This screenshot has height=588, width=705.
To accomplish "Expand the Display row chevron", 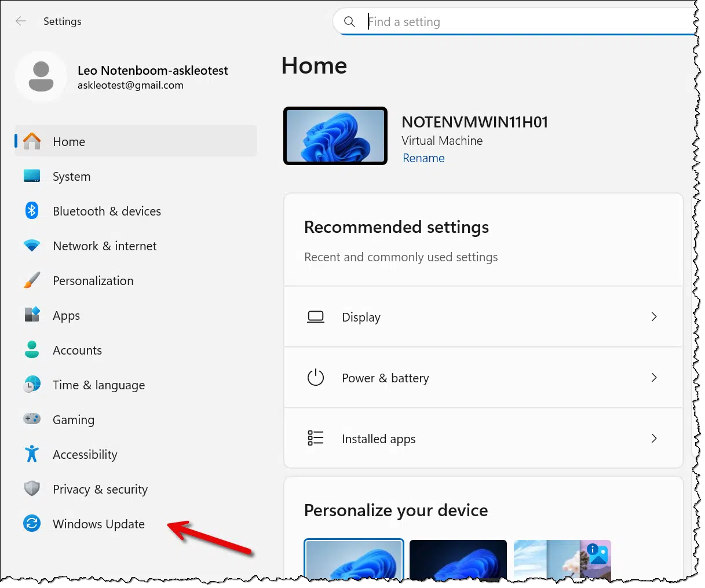I will tap(654, 317).
